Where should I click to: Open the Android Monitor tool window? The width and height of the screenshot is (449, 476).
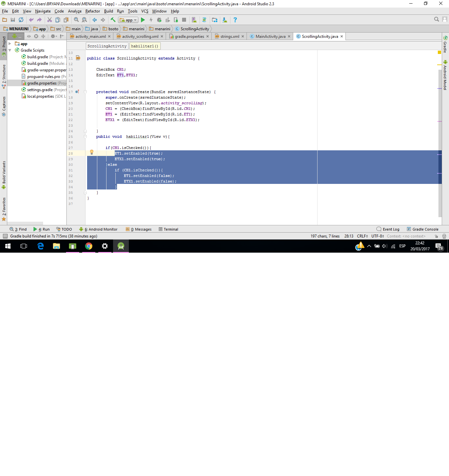pyautogui.click(x=98, y=229)
